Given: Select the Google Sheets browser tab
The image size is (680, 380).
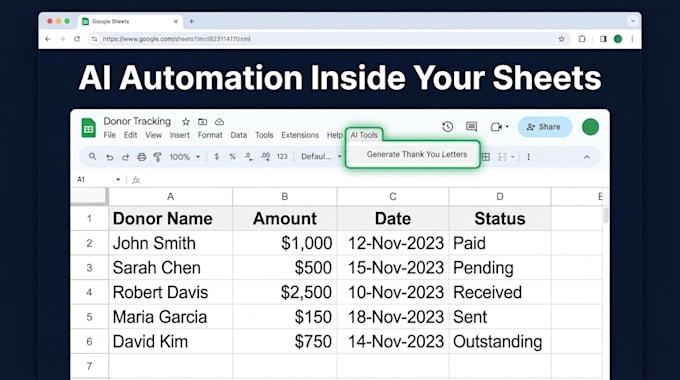Looking at the screenshot, I should [x=130, y=21].
